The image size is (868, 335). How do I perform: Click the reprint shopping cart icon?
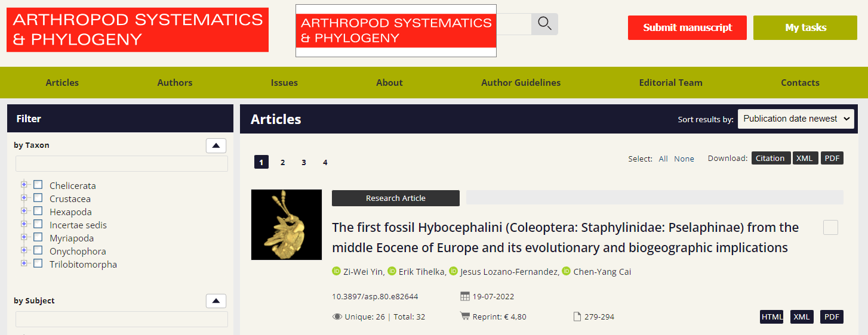click(464, 317)
